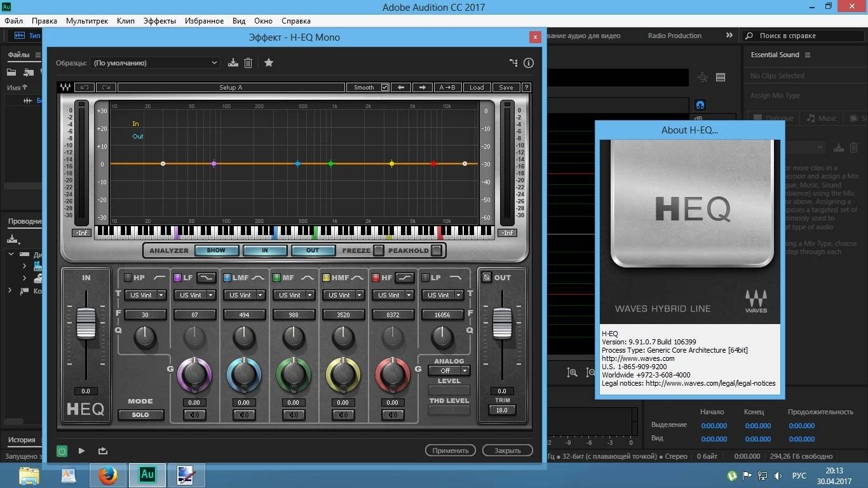Solo the LF band speaker icon
The width and height of the screenshot is (868, 488).
pos(194,415)
